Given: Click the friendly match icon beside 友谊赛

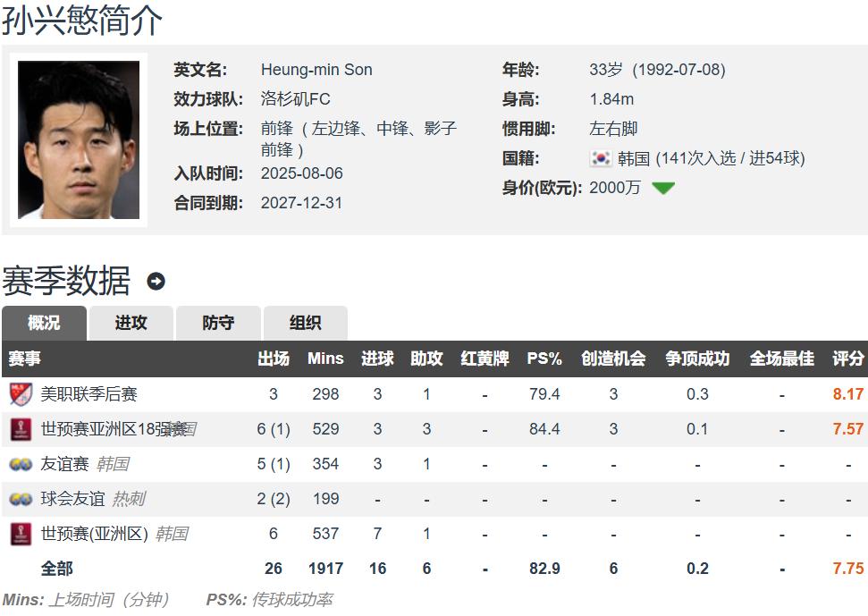Looking at the screenshot, I should coord(21,464).
